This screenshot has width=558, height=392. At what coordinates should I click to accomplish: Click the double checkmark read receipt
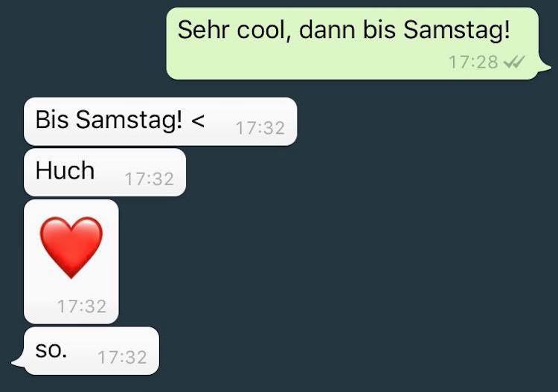point(514,62)
